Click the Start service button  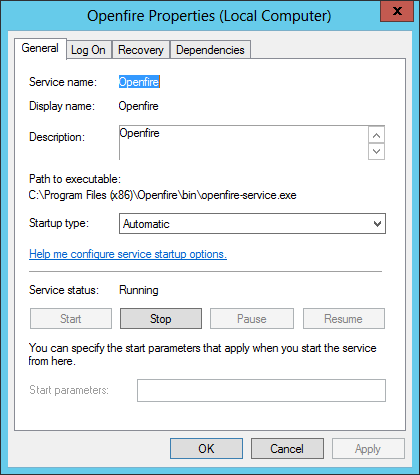click(x=71, y=319)
